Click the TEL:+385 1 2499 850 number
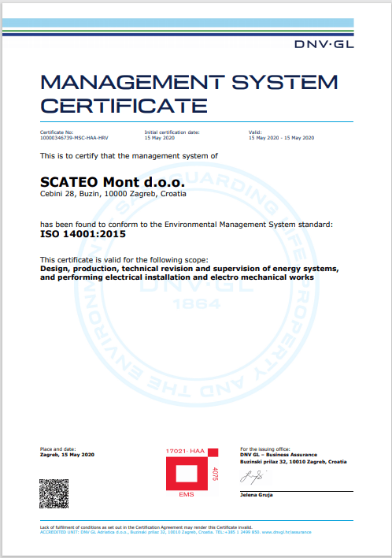Image resolution: width=392 pixels, height=558 pixels. (238, 532)
